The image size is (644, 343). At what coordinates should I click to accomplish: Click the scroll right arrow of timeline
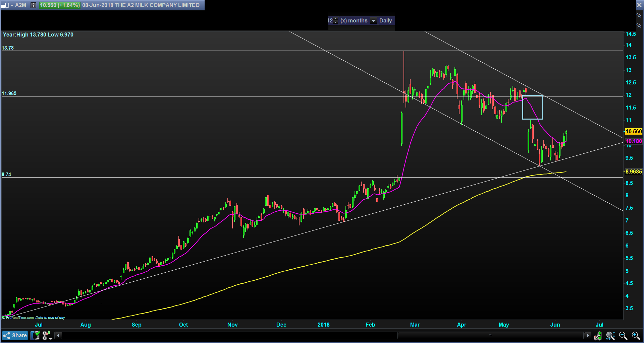tap(587, 335)
